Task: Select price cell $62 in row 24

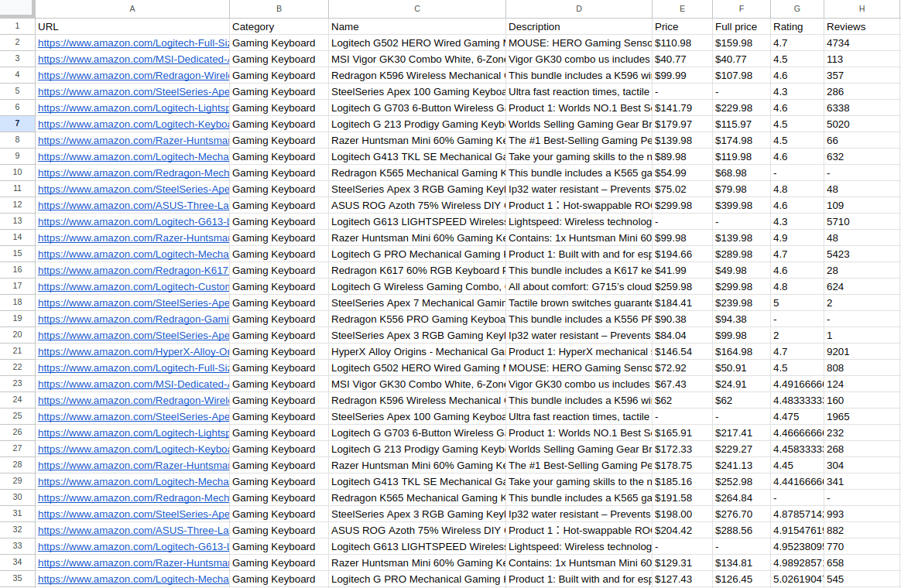Action: 682,400
